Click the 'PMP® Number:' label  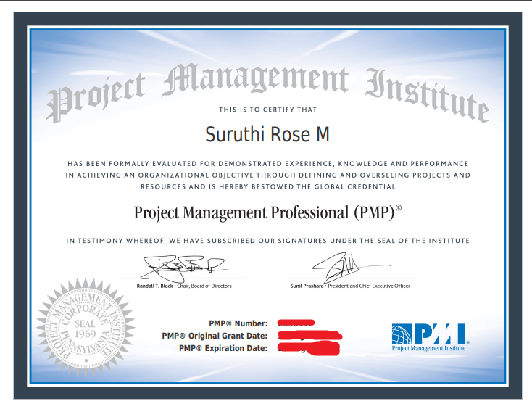pyautogui.click(x=238, y=323)
